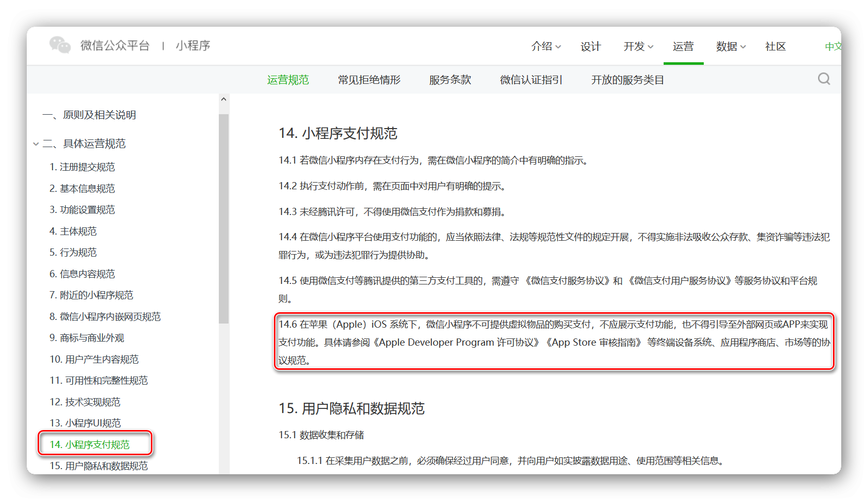868x501 pixels.
Task: Collapse the 二、具体运营规范 section
Action: coord(36,144)
